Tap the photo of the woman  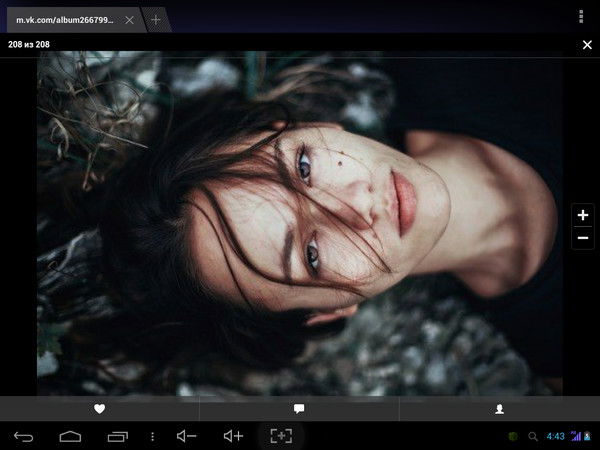tap(299, 223)
